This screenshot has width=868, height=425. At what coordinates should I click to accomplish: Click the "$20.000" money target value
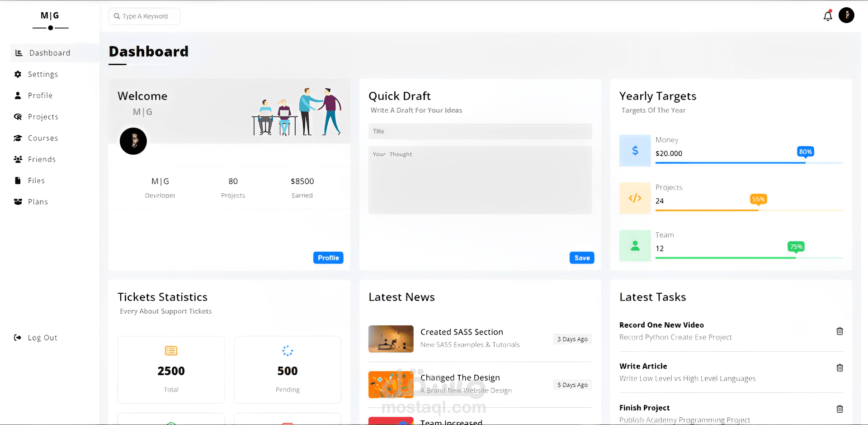[x=669, y=153]
